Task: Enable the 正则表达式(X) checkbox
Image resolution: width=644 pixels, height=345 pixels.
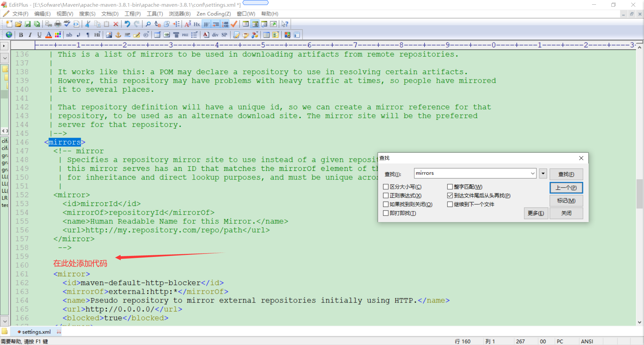Action: pyautogui.click(x=386, y=195)
